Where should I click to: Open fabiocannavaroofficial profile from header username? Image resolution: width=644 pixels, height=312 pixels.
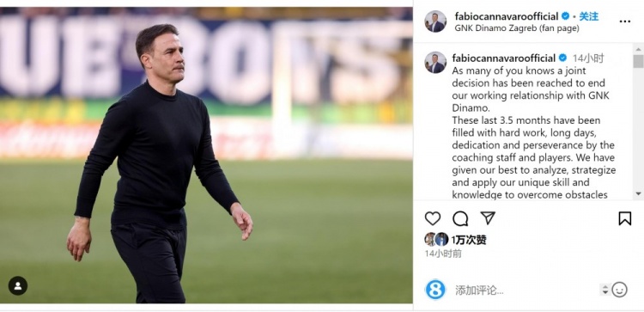(507, 16)
